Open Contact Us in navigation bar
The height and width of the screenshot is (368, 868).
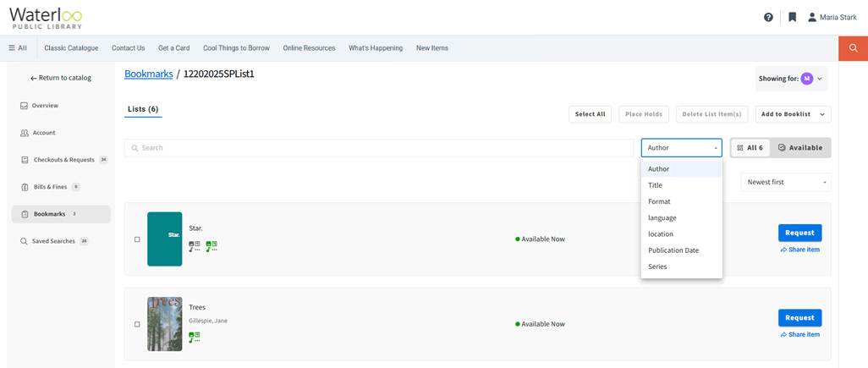129,48
